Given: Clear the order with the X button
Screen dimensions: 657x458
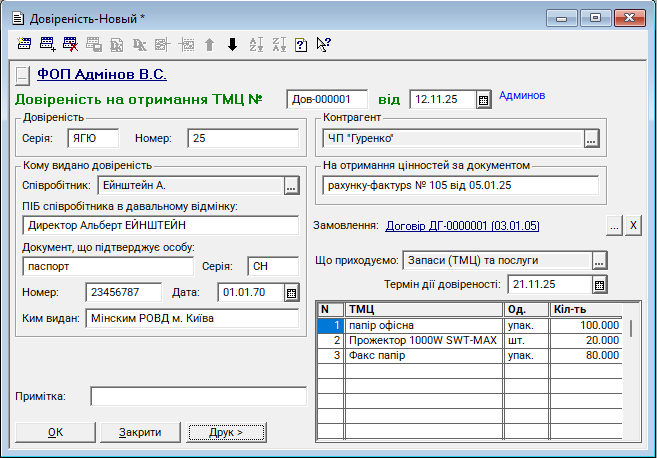Looking at the screenshot, I should click(x=633, y=226).
